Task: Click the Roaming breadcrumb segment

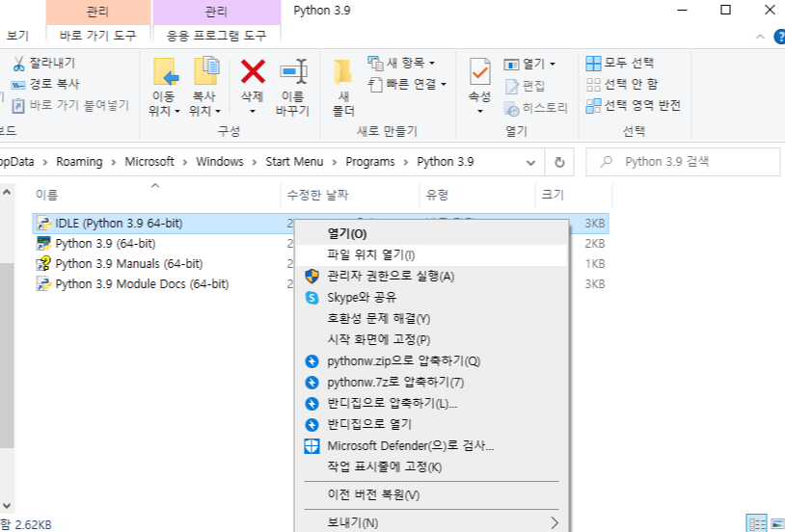Action: (79, 162)
